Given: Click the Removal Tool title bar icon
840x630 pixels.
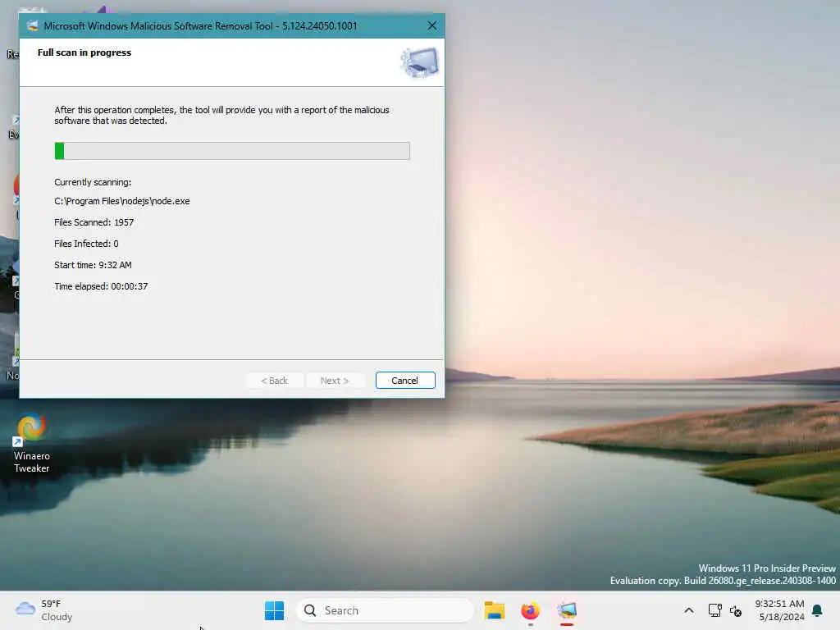Looking at the screenshot, I should pyautogui.click(x=33, y=25).
